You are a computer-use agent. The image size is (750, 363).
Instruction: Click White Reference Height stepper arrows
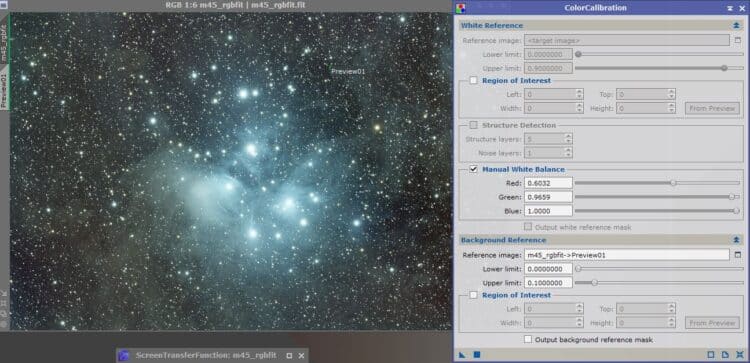[672, 109]
